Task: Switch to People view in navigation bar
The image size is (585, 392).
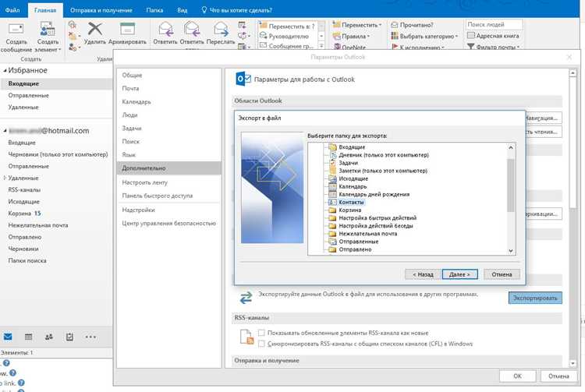Action: coord(49,337)
